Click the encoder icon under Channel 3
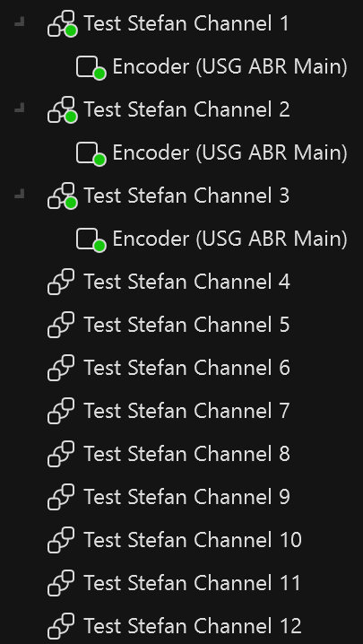This screenshot has width=363, height=644. click(91, 239)
